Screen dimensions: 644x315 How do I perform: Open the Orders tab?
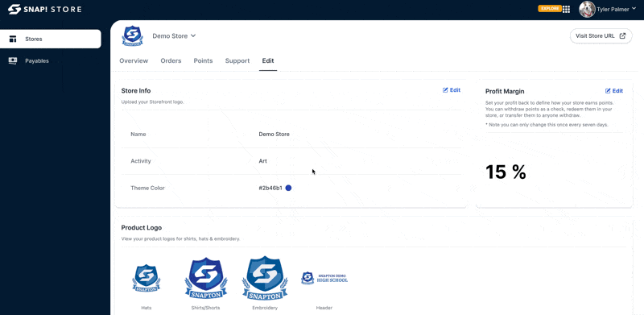point(171,61)
